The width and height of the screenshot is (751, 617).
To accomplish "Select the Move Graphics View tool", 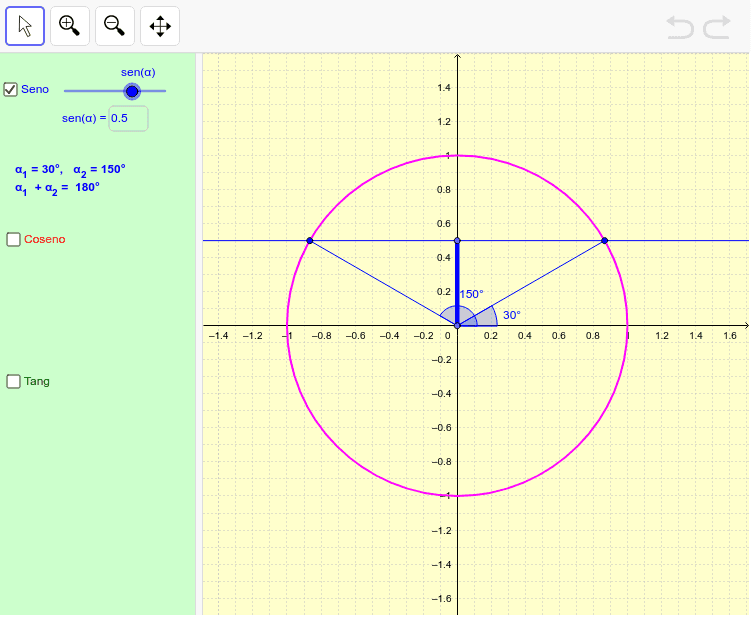I will (x=160, y=26).
